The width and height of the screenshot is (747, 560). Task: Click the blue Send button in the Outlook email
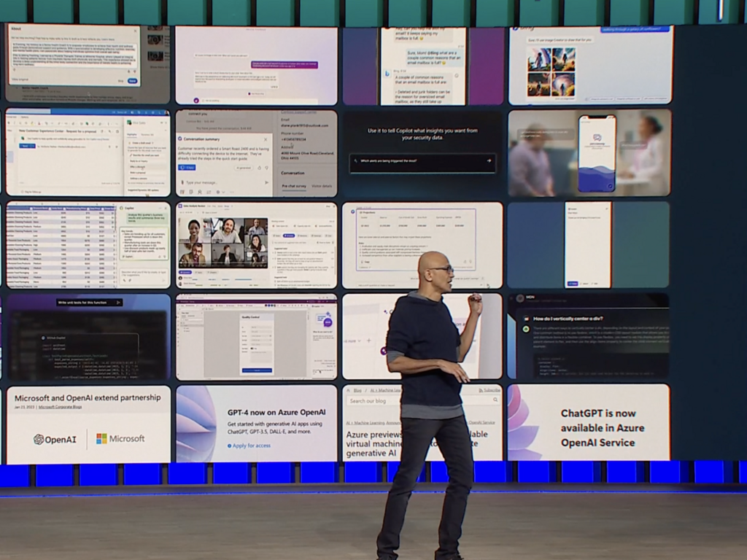26,146
